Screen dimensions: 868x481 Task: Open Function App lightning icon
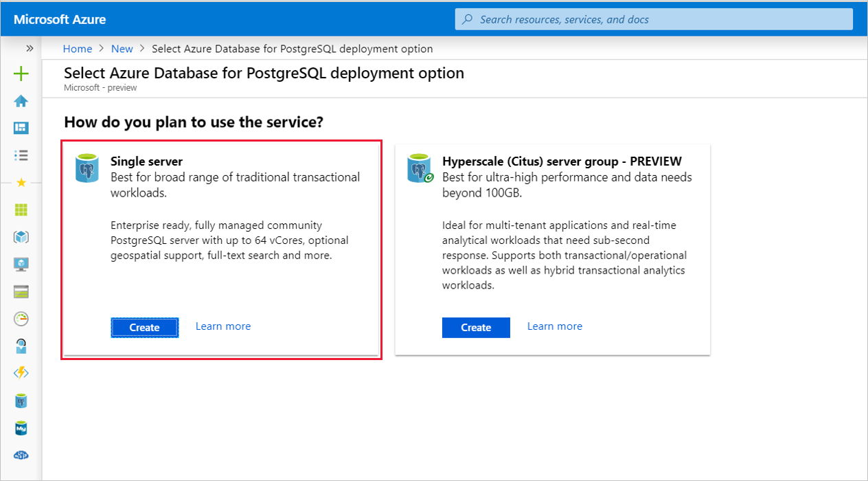coord(21,373)
